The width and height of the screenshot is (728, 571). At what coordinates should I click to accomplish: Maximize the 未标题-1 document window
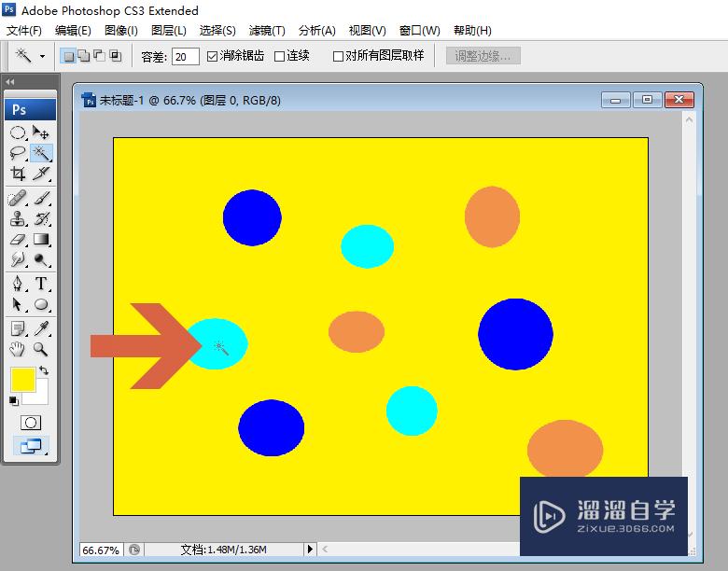(x=647, y=99)
